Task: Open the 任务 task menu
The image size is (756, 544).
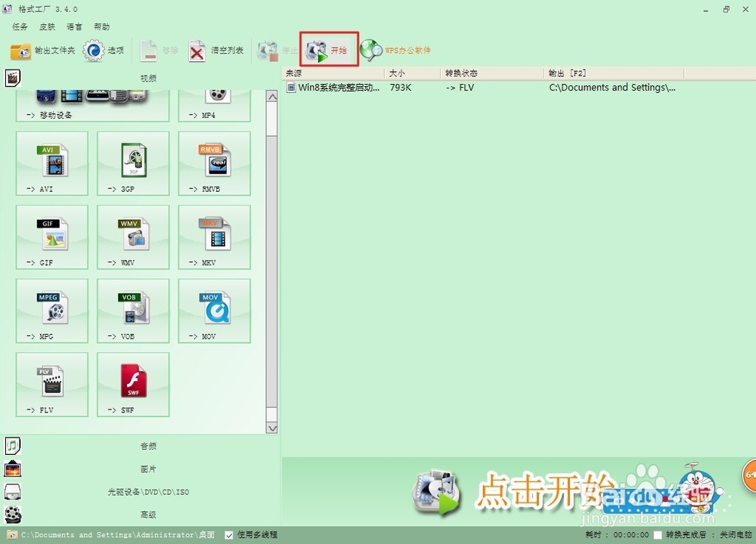Action: click(x=19, y=26)
